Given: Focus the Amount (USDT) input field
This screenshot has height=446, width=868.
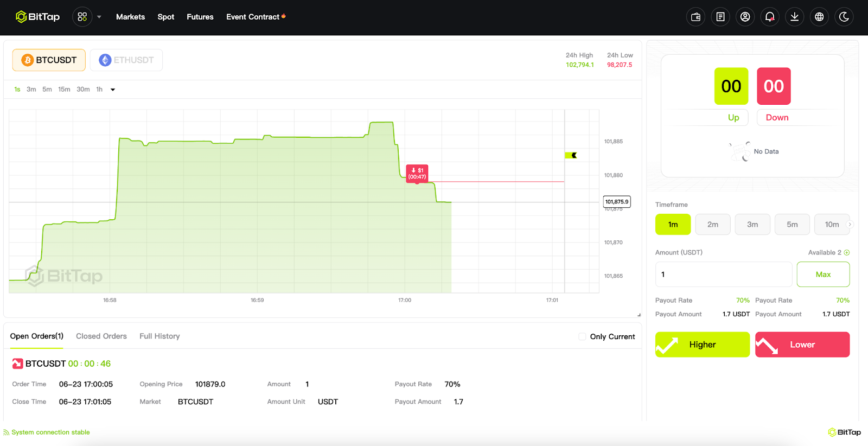Looking at the screenshot, I should [x=724, y=275].
